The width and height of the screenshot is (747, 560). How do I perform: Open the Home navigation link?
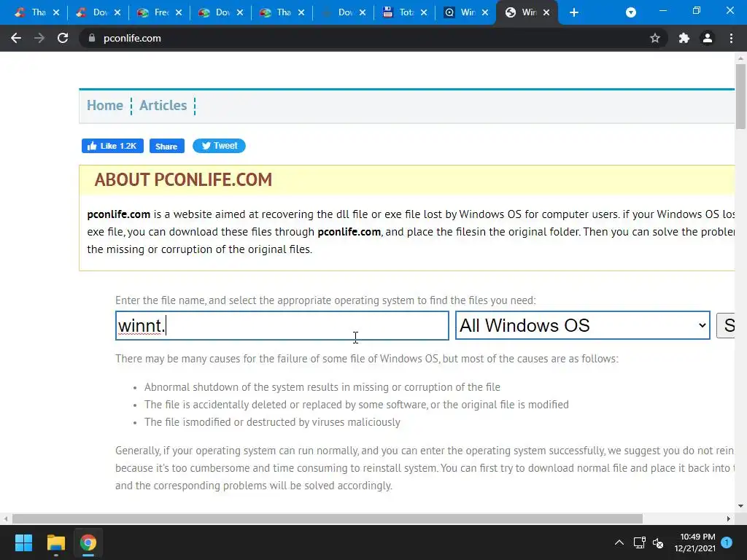coord(105,105)
